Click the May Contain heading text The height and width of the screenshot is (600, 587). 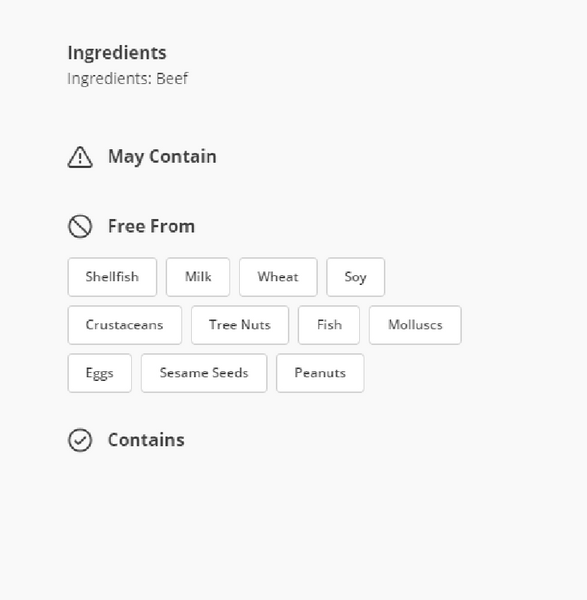pyautogui.click(x=162, y=157)
